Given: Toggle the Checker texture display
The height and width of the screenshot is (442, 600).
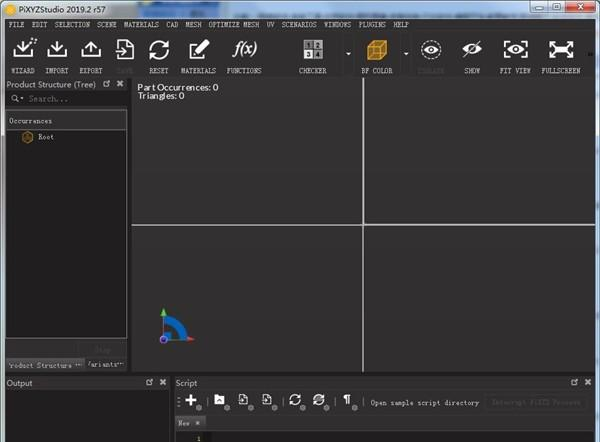Looking at the screenshot, I should tap(313, 51).
